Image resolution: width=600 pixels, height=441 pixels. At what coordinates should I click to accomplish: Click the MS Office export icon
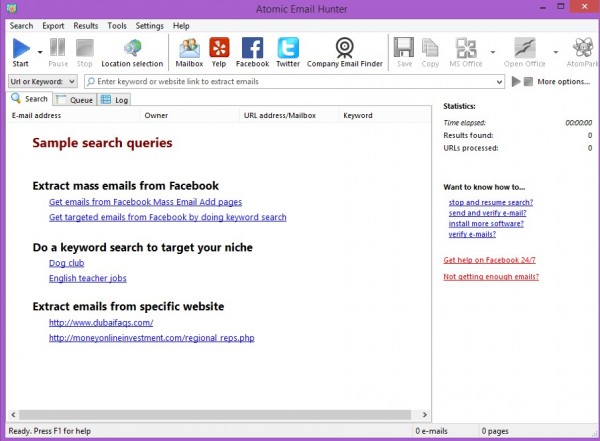466,48
